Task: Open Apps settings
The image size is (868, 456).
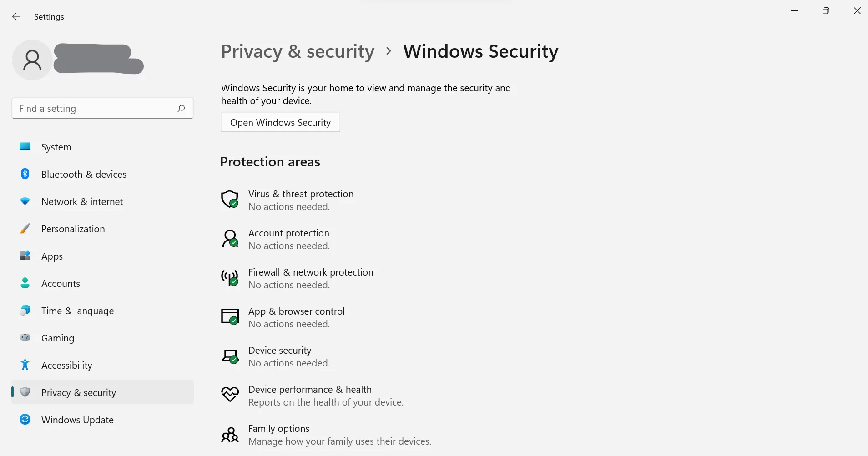Action: [x=52, y=256]
